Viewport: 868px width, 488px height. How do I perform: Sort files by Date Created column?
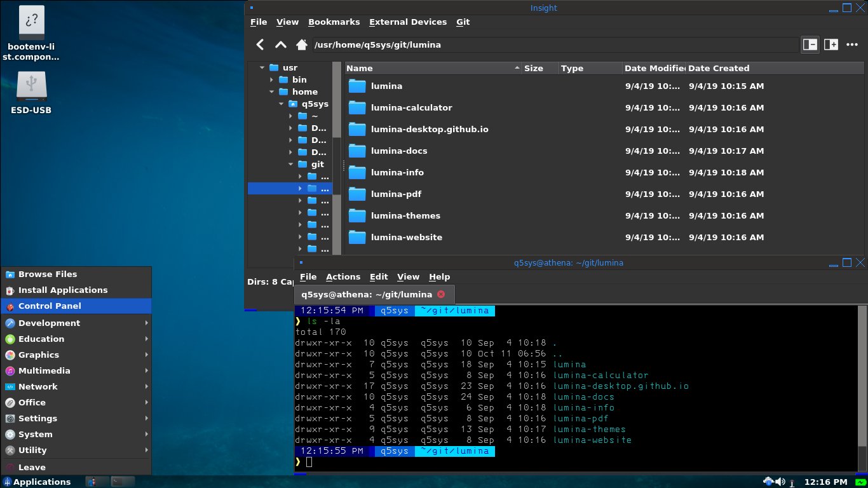[x=718, y=68]
